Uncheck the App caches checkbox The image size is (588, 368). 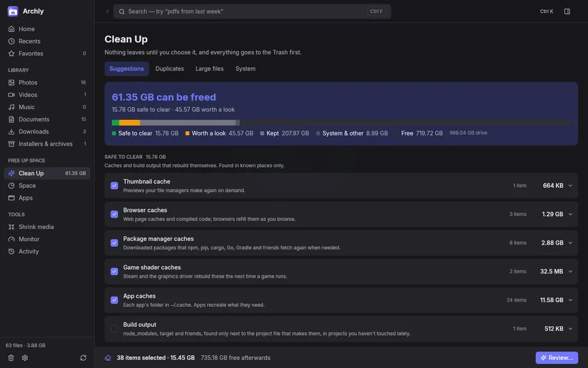pyautogui.click(x=115, y=300)
